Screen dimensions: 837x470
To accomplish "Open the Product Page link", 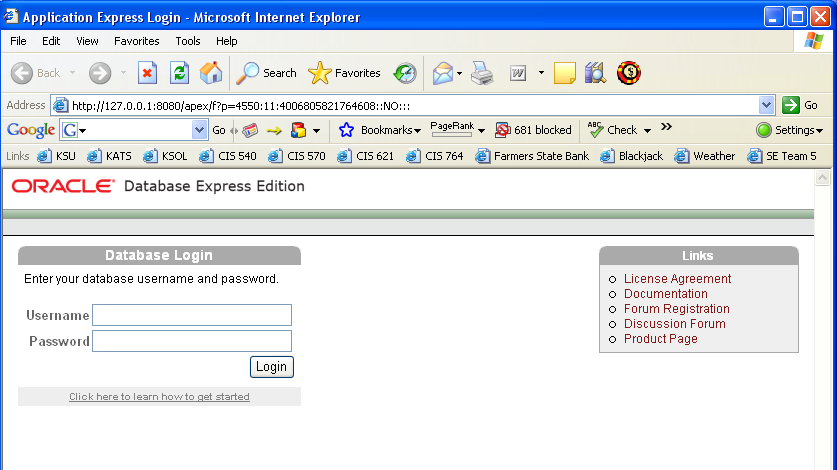I will click(x=661, y=339).
